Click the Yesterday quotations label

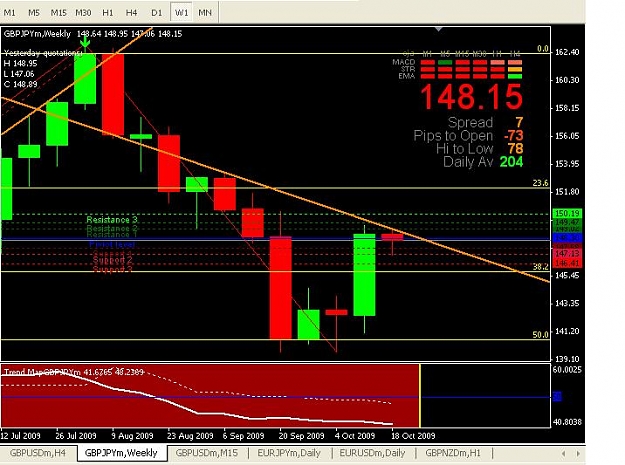[x=43, y=53]
